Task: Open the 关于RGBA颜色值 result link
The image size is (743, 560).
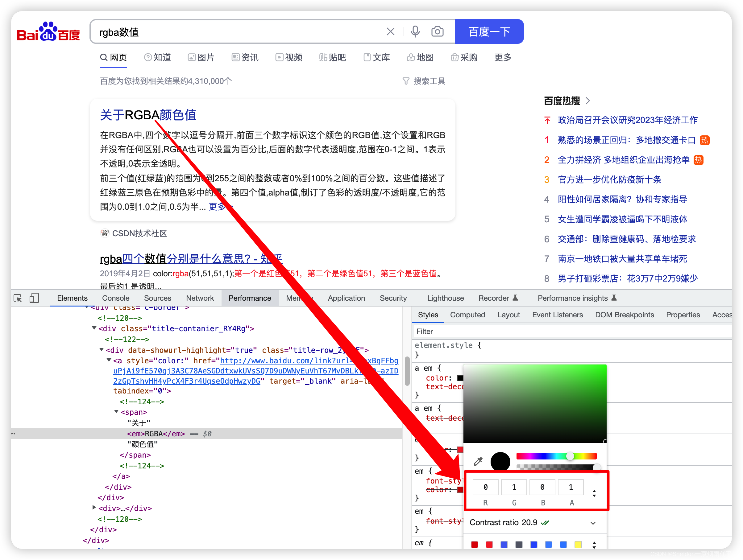Action: (x=148, y=115)
